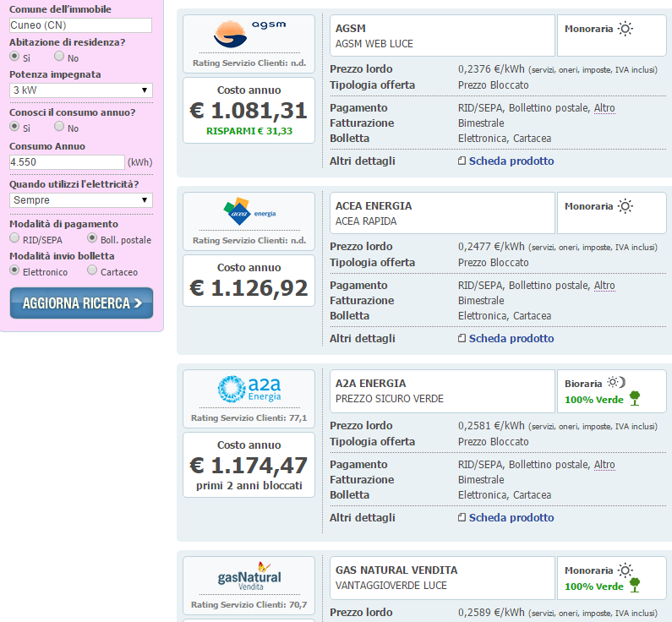Select No for Conosci il consumo annuo
This screenshot has height=622, width=672.
59,127
